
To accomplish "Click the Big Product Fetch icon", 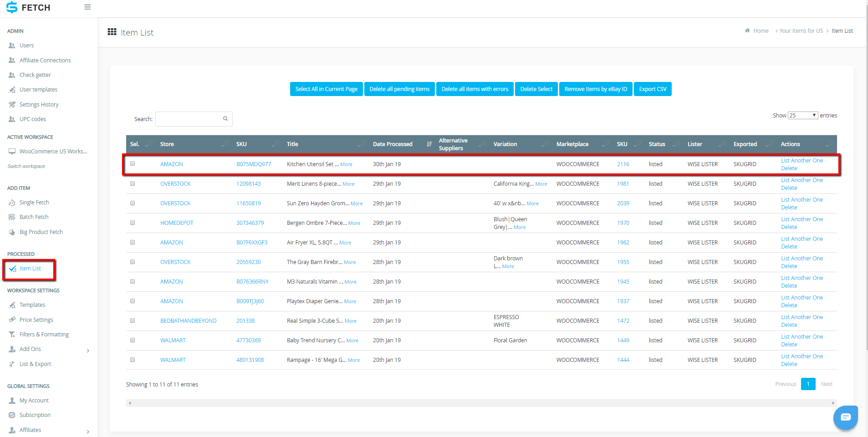I will (x=12, y=232).
